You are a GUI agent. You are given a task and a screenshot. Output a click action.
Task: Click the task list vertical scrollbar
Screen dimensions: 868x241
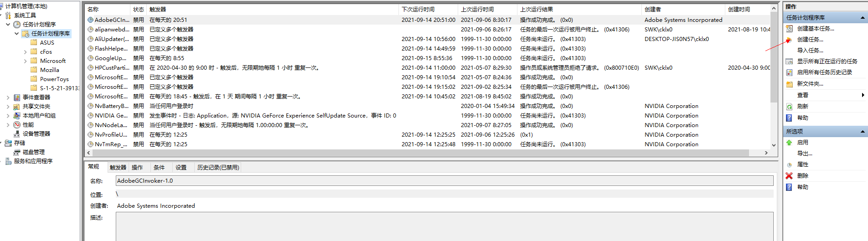(x=774, y=77)
